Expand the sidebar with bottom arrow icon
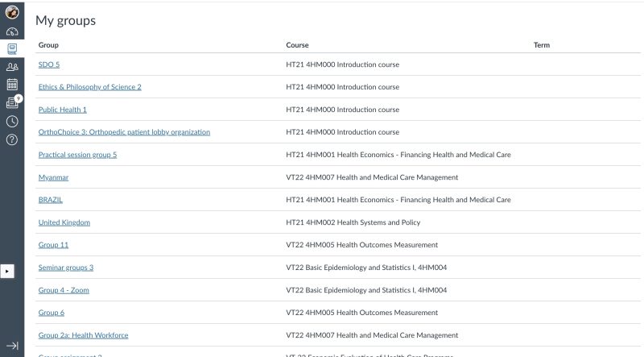The width and height of the screenshot is (644, 357). 12,345
